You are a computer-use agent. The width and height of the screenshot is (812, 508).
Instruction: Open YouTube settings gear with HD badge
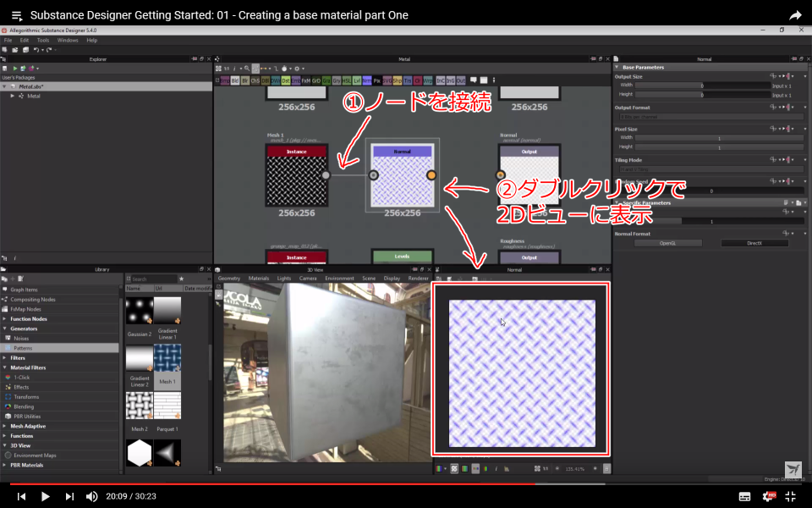[x=769, y=497]
